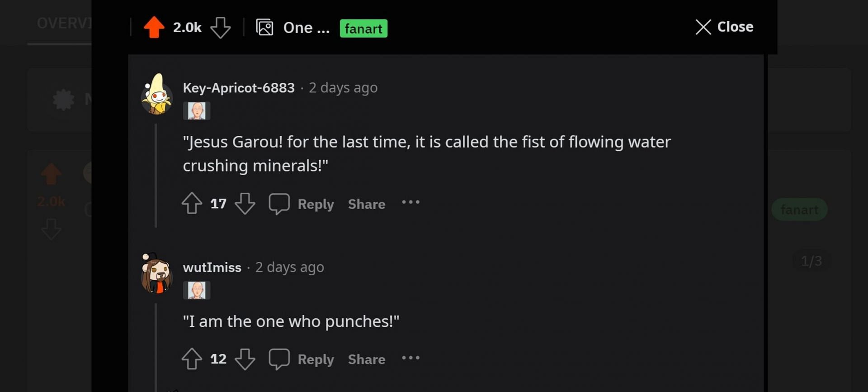Open wutImiss's user profile name
The width and height of the screenshot is (868, 392).
pos(212,268)
